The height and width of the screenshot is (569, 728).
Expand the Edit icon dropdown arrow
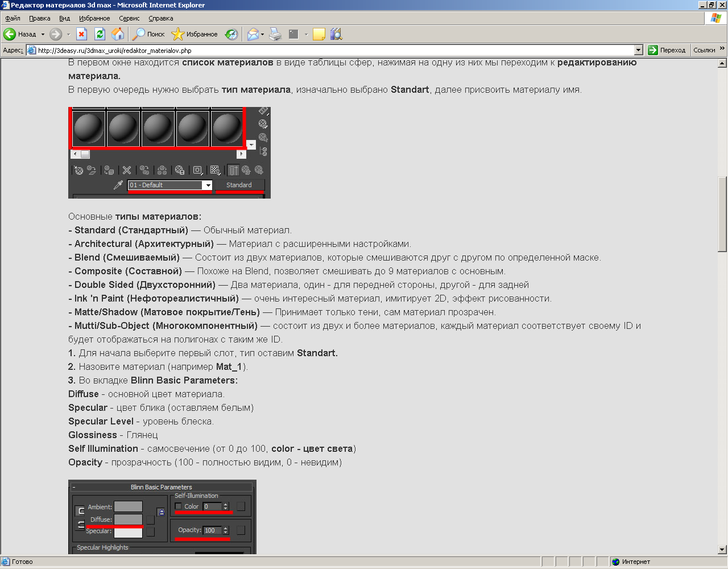point(306,34)
